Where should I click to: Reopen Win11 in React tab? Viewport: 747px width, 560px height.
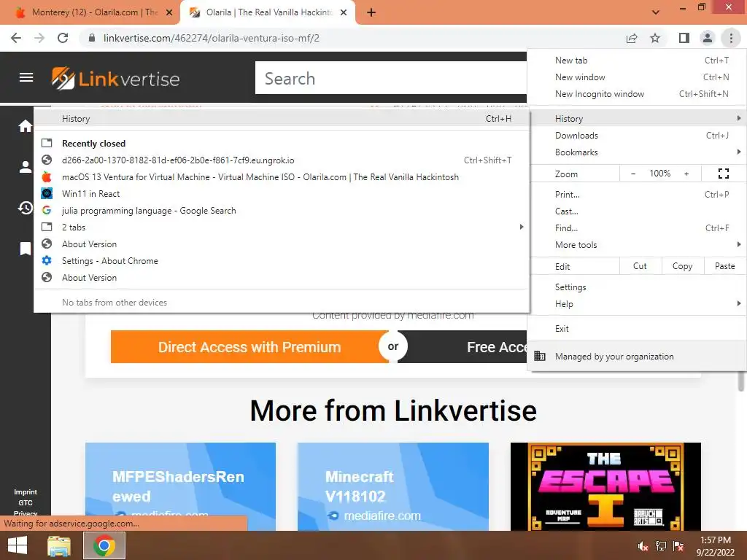coord(282,194)
